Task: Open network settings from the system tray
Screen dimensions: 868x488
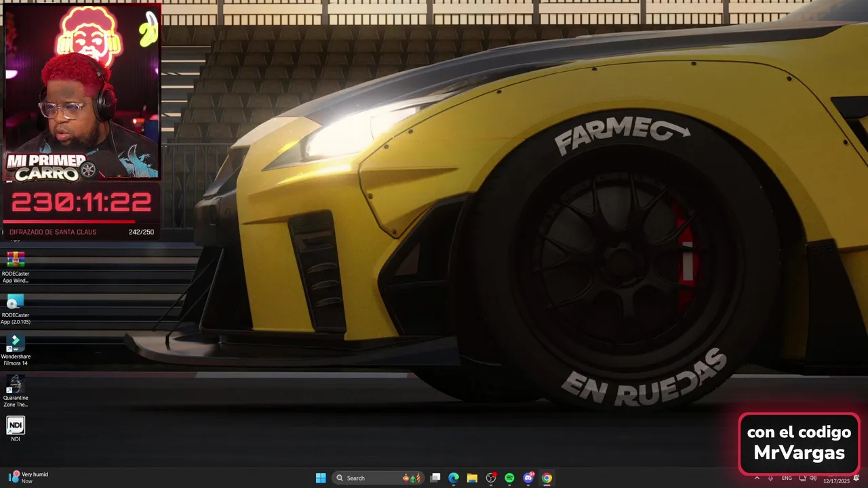Action: point(802,478)
